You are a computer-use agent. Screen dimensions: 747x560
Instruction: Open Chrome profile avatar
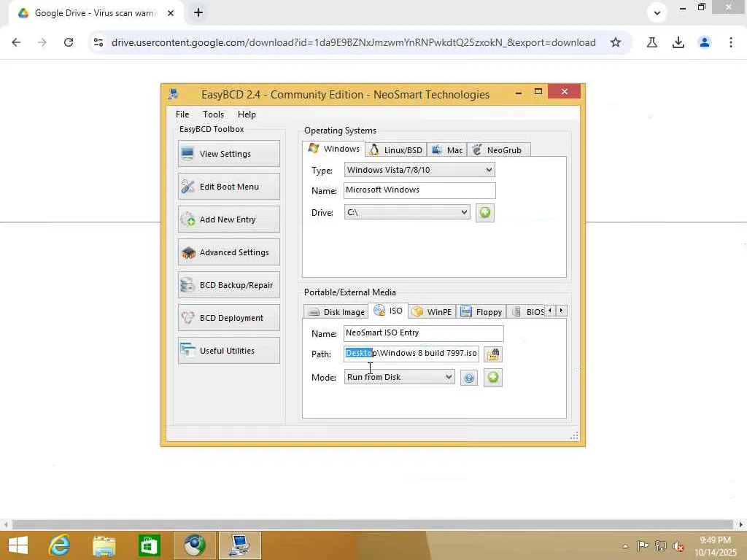click(x=705, y=42)
